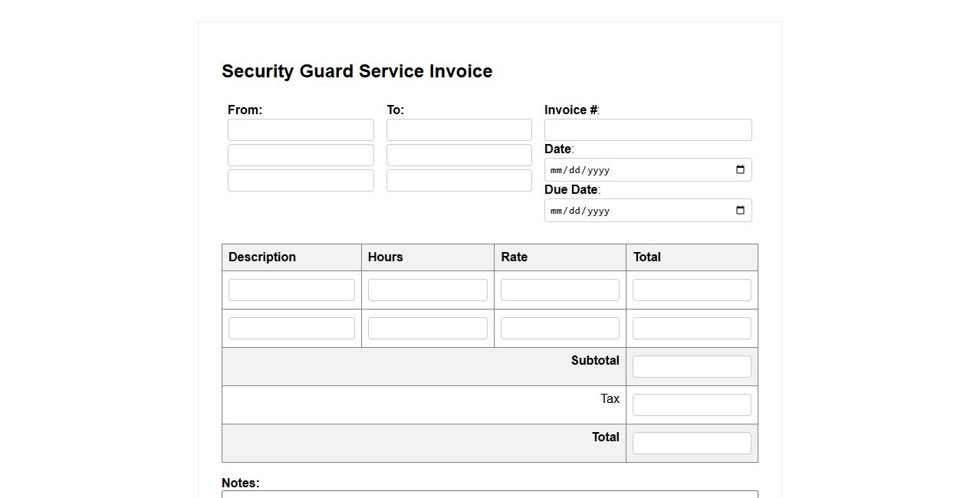Click the Invoice # input field
The image size is (980, 498).
(648, 130)
